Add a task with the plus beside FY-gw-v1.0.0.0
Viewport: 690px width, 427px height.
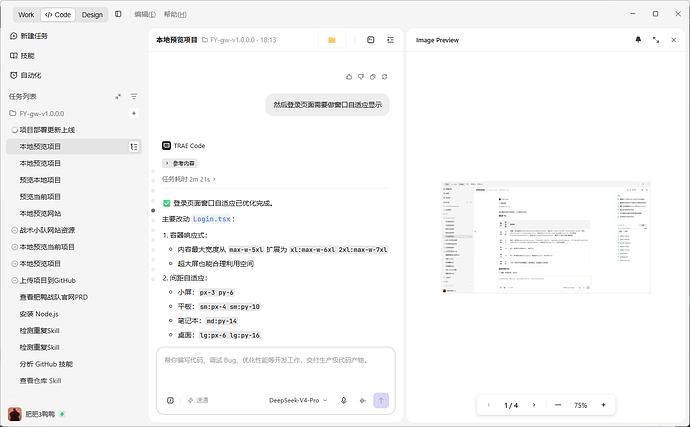click(134, 113)
